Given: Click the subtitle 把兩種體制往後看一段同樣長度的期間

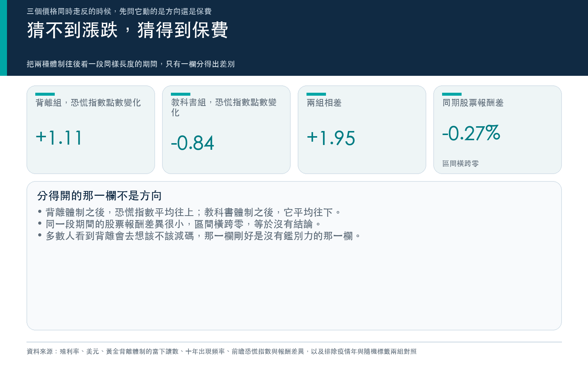Looking at the screenshot, I should click(x=130, y=64).
